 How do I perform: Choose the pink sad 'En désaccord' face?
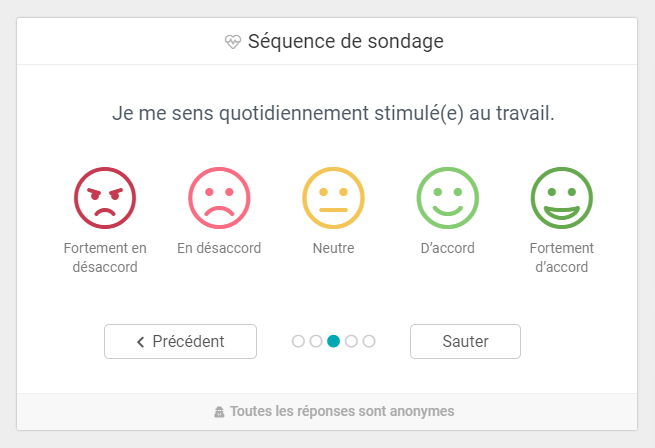219,198
